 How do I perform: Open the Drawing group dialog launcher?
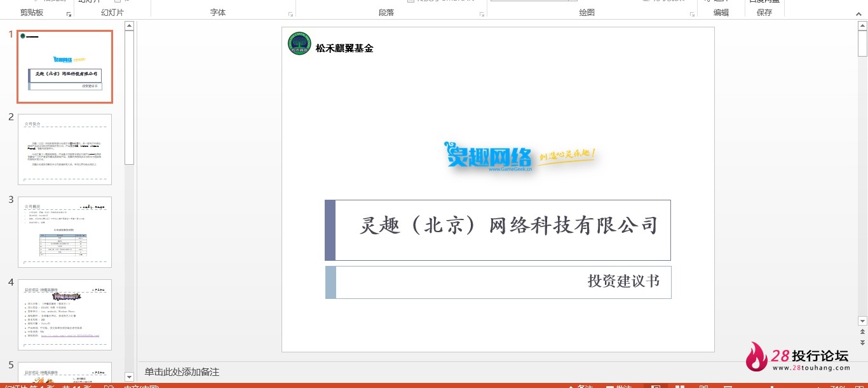[691, 13]
